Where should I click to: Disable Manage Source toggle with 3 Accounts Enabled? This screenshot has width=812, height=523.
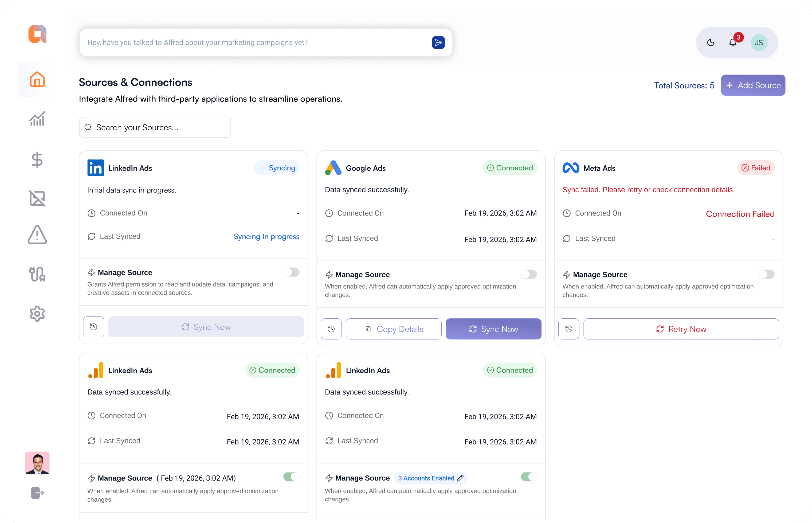[x=528, y=477]
